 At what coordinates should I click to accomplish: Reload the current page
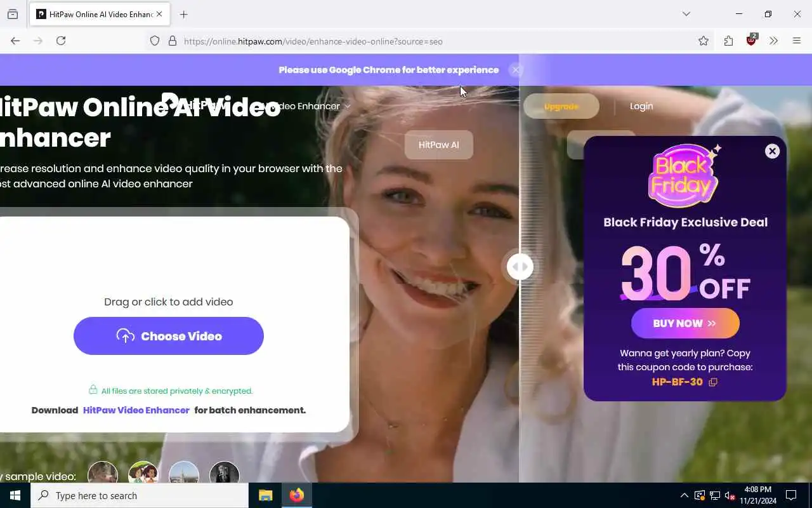(x=61, y=41)
